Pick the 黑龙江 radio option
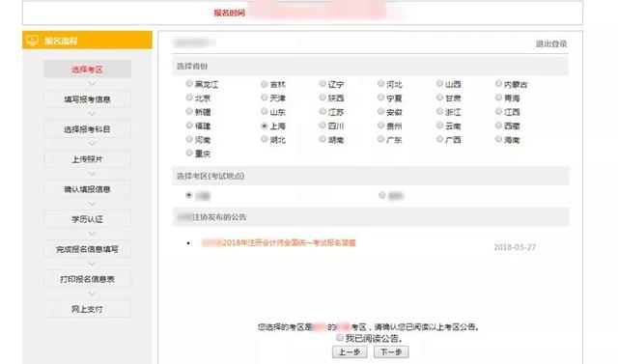 pos(189,83)
